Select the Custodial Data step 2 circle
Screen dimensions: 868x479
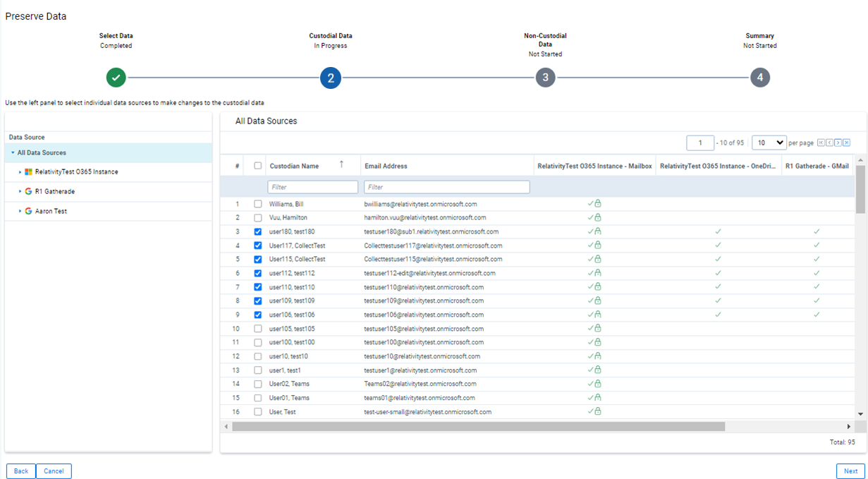coord(331,78)
